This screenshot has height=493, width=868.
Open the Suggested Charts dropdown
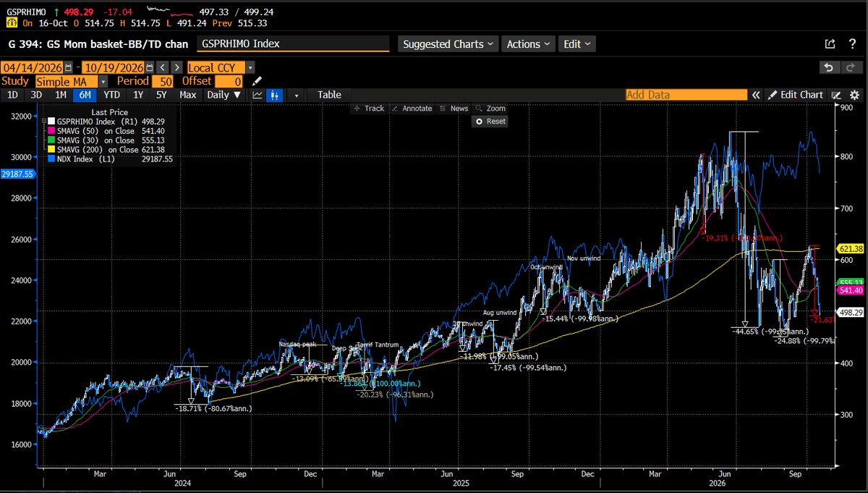[449, 44]
